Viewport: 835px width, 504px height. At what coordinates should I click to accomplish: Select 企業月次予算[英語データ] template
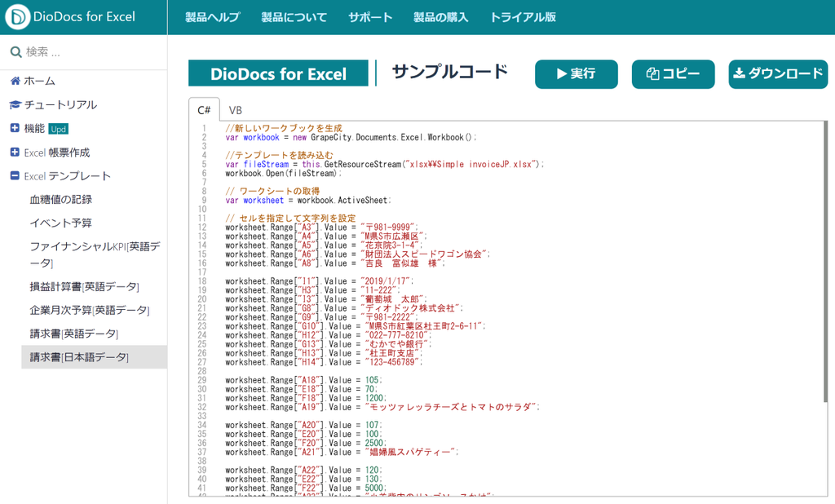90,310
